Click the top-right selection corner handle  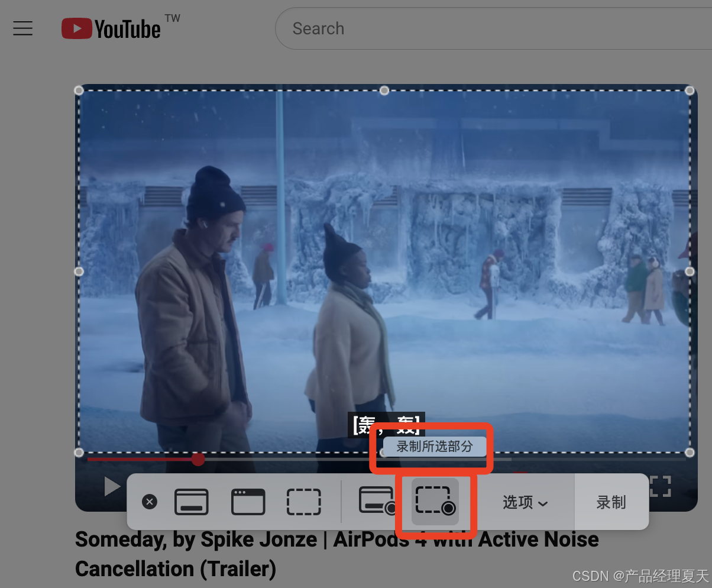coord(690,91)
